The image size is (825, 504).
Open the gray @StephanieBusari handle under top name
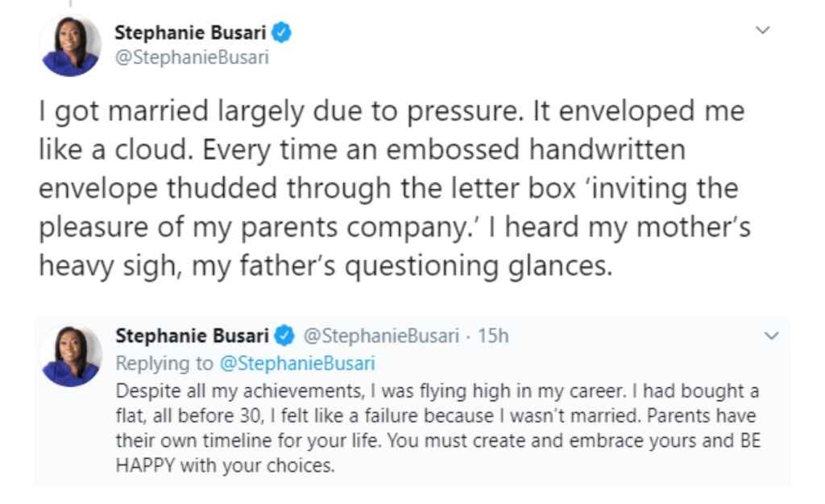coord(192,56)
